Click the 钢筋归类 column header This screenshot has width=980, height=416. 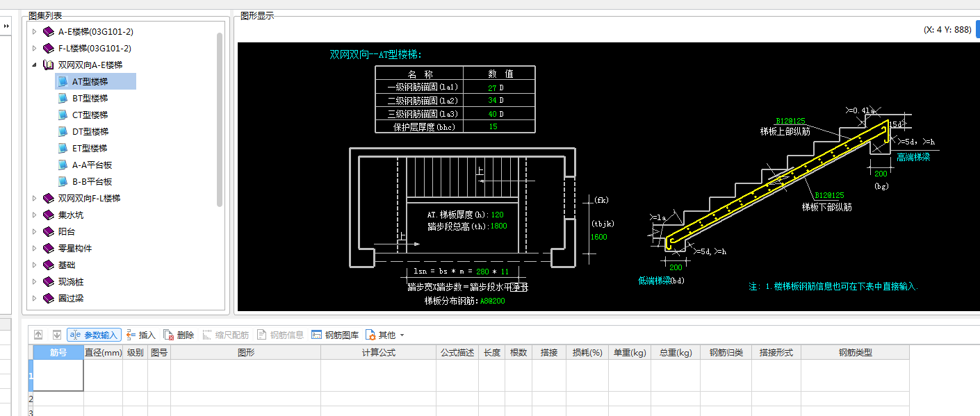tap(726, 353)
